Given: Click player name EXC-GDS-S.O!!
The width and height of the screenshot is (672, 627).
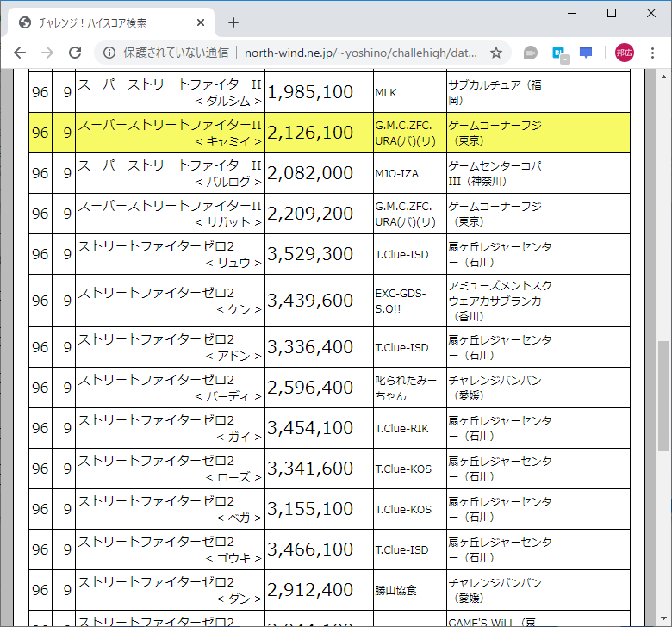Looking at the screenshot, I should [401, 301].
